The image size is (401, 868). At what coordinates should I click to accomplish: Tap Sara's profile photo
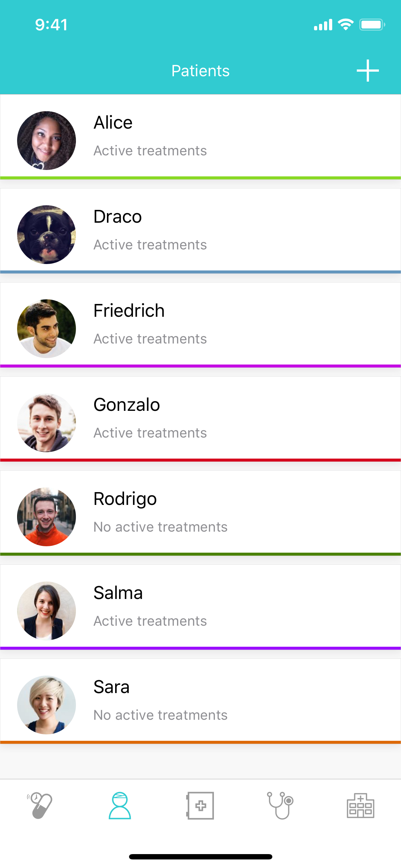47,705
